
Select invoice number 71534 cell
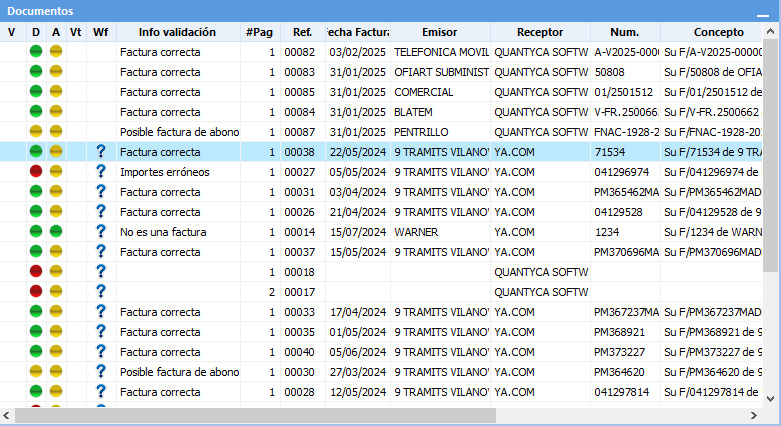626,152
